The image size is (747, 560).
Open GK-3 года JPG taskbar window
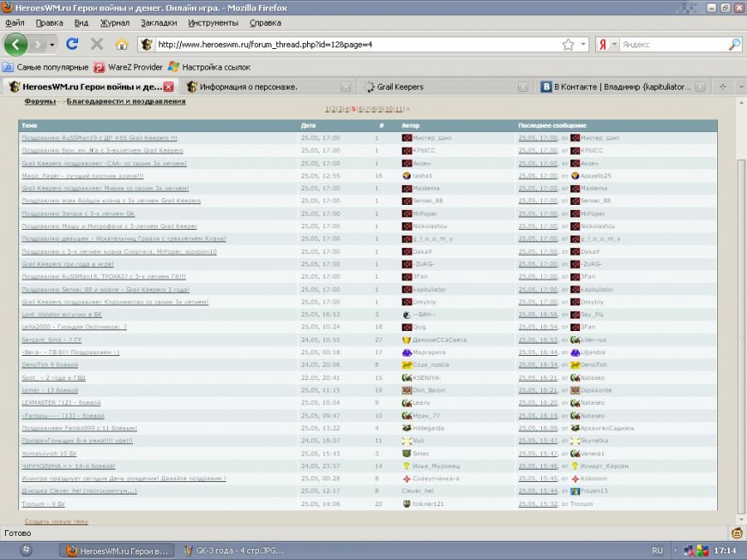[x=232, y=550]
